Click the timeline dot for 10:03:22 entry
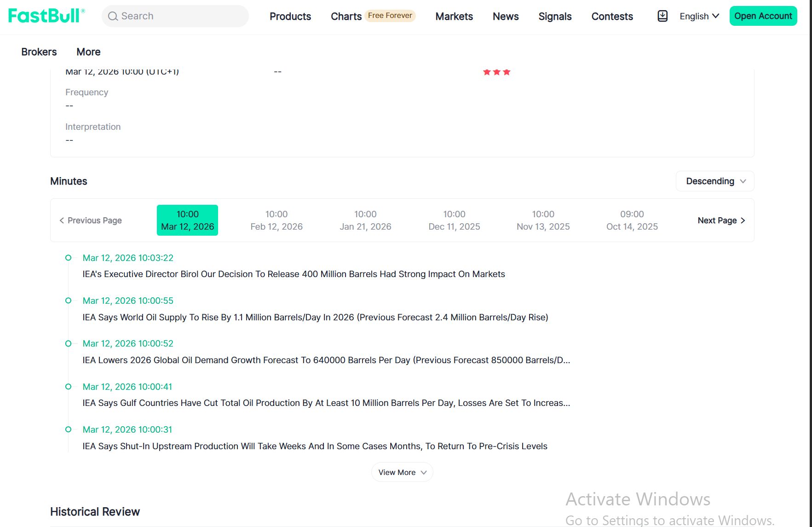Image resolution: width=812 pixels, height=527 pixels. (x=69, y=258)
